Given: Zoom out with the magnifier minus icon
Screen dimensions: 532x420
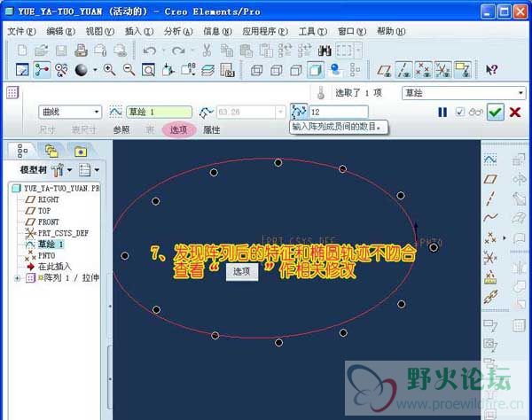Looking at the screenshot, I should pyautogui.click(x=129, y=70).
